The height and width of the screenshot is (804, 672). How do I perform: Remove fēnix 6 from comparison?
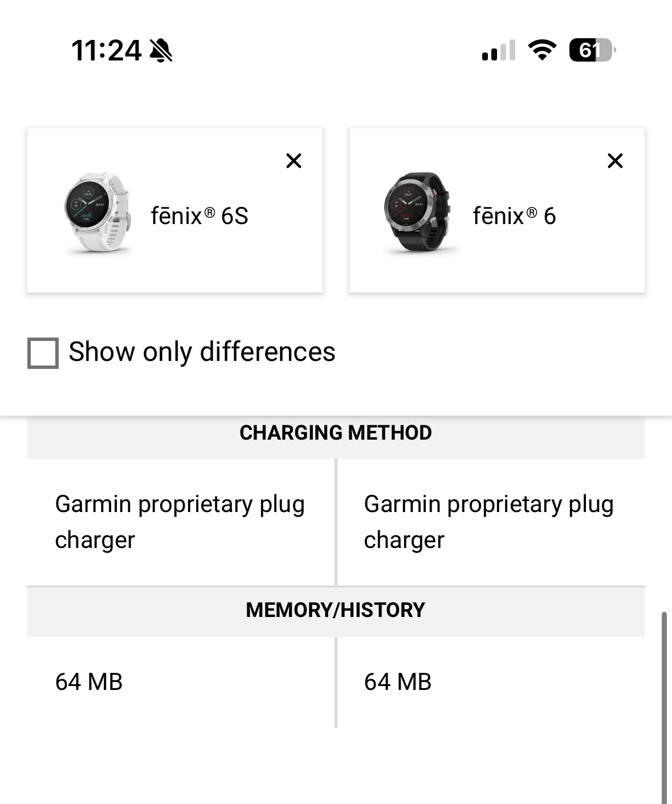[615, 161]
